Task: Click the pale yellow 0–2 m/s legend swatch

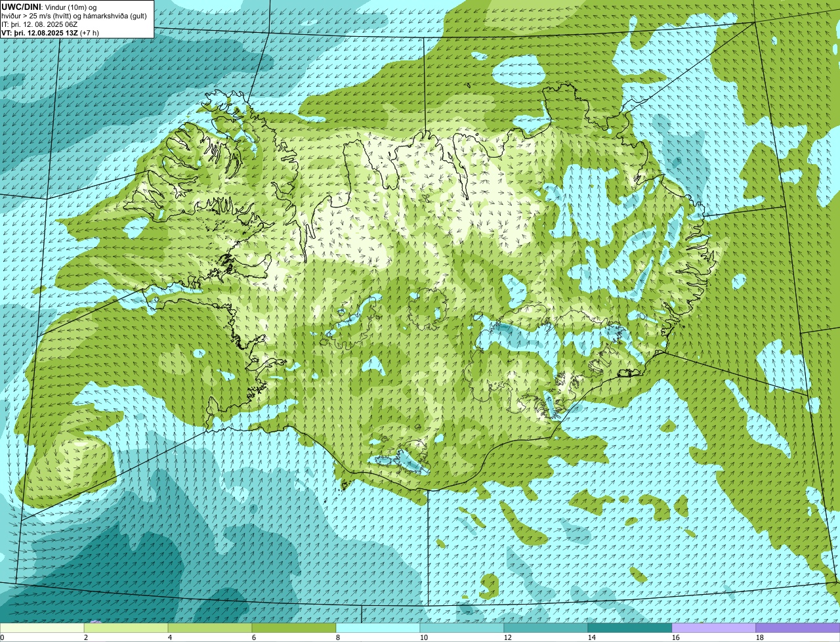Action: 42,628
